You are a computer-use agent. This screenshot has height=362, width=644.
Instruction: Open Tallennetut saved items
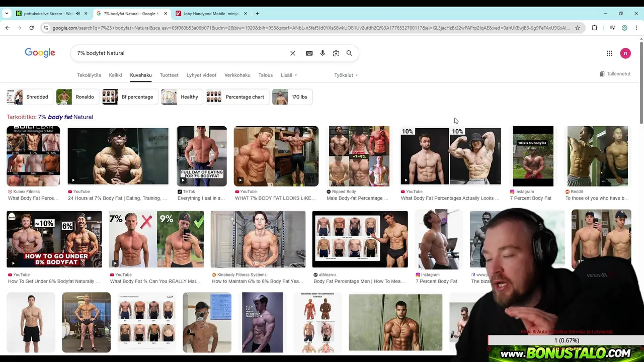[615, 74]
